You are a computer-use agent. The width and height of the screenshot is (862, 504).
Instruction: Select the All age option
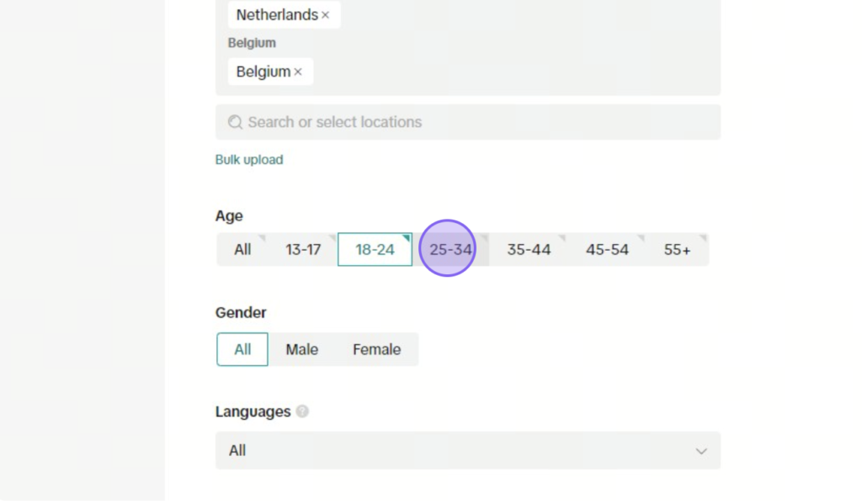pos(242,250)
